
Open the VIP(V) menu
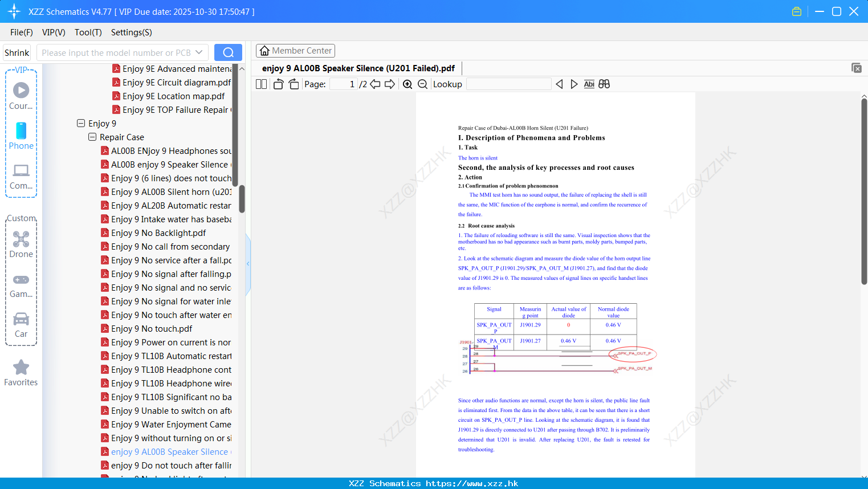tap(54, 32)
